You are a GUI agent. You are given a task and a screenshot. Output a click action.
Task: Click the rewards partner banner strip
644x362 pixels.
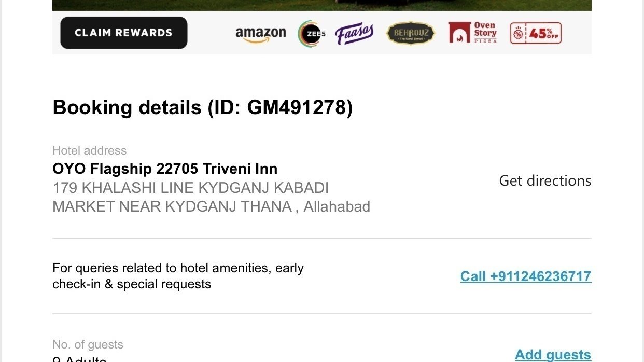(321, 33)
